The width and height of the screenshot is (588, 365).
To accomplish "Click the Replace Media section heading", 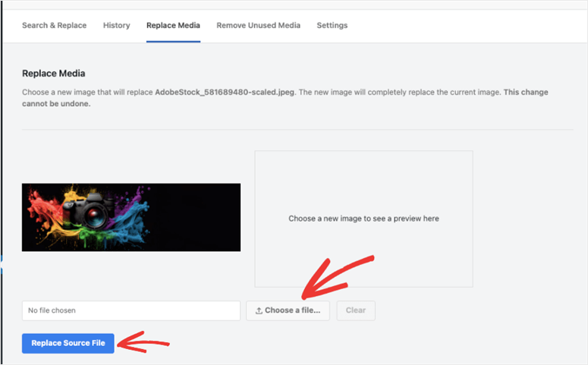I will coord(54,74).
